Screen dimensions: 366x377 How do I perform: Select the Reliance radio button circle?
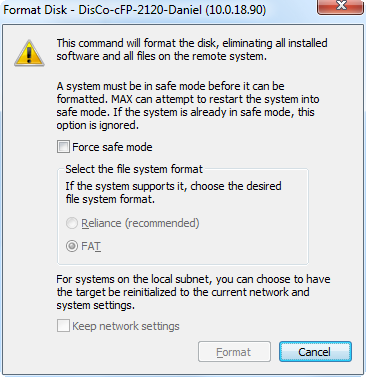pyautogui.click(x=72, y=223)
